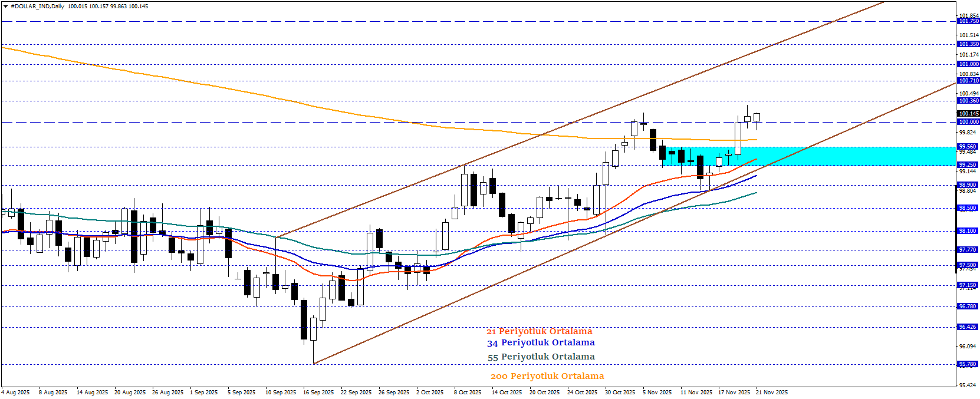Select the 4 Aug 2025 date label
980x399 pixels.
[16, 392]
